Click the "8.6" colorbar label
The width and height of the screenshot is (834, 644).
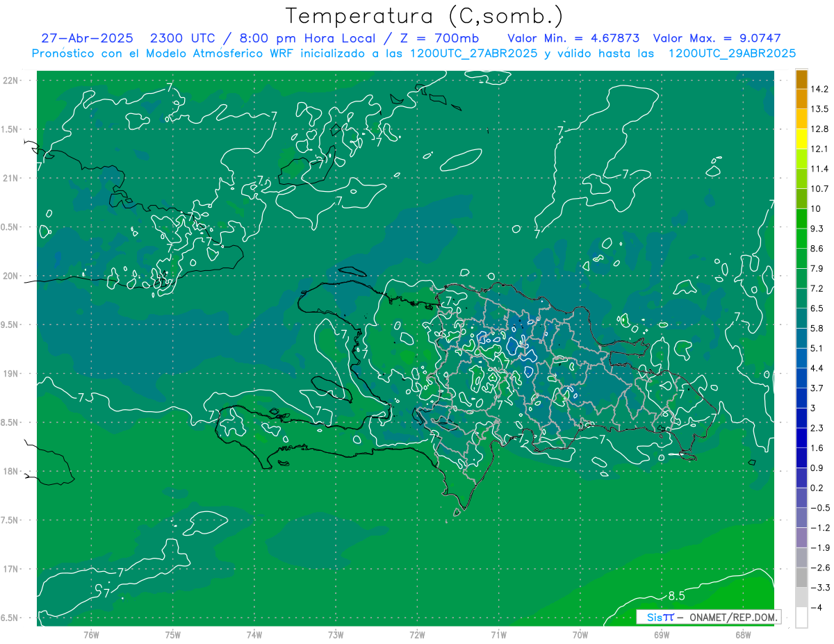click(x=817, y=249)
